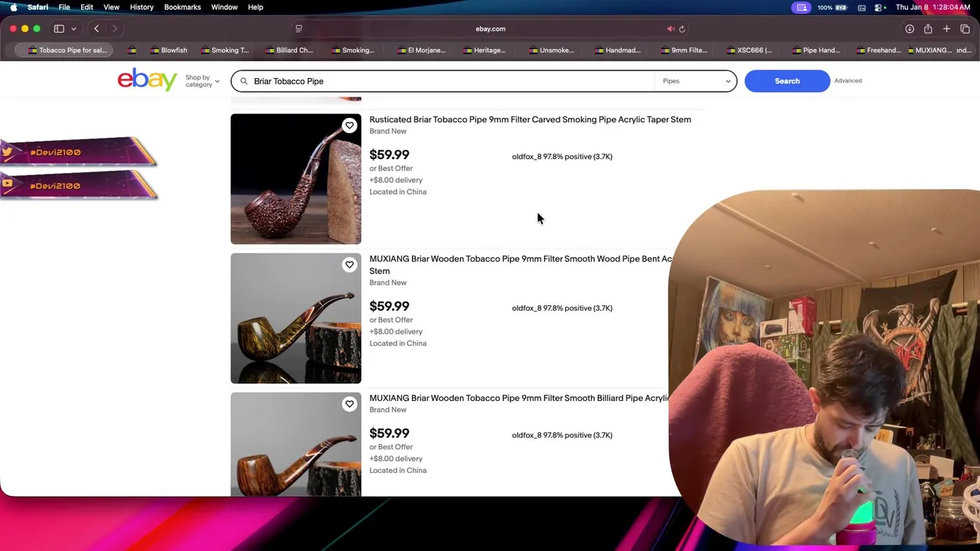Expand the sidebar tab group dropdown arrow
Image resolution: width=980 pixels, height=551 pixels.
pyautogui.click(x=73, y=28)
